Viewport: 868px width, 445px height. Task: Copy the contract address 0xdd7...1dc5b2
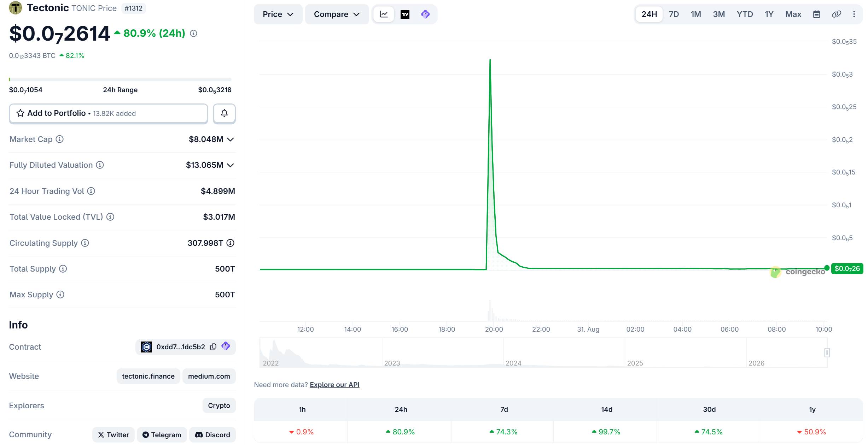[x=213, y=347]
